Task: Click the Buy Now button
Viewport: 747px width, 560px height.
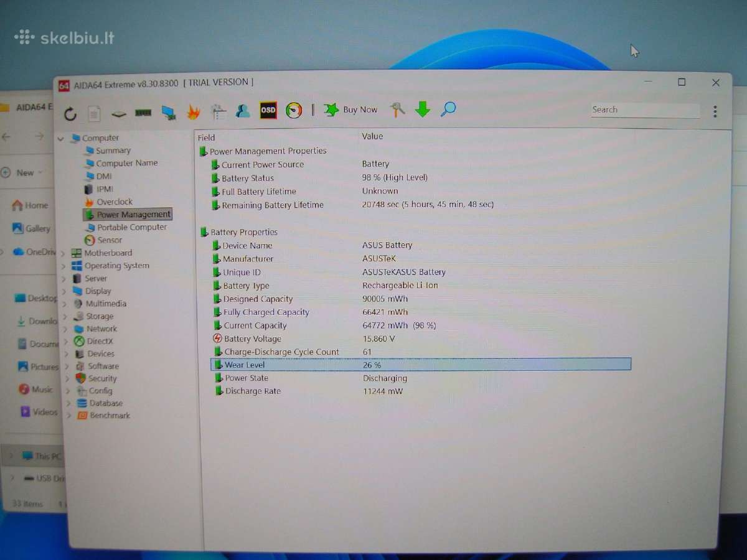Action: 351,110
